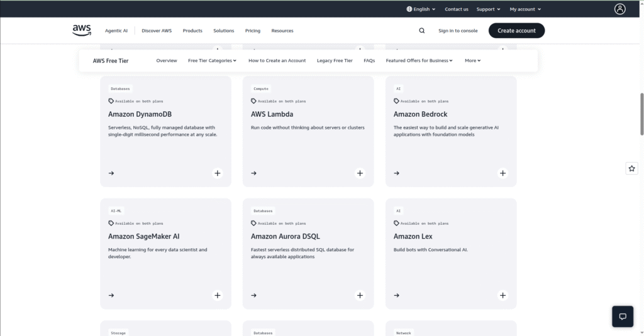
Task: Expand the Support dropdown
Action: [x=488, y=9]
